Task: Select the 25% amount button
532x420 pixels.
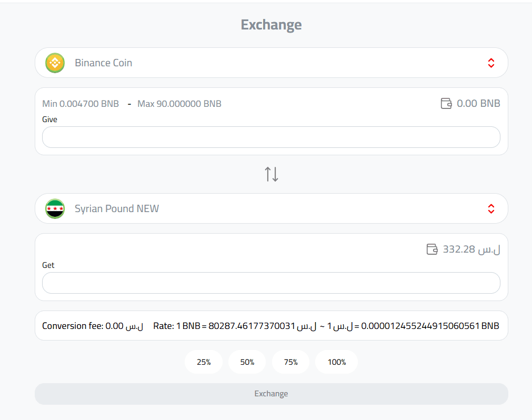Action: [x=203, y=362]
